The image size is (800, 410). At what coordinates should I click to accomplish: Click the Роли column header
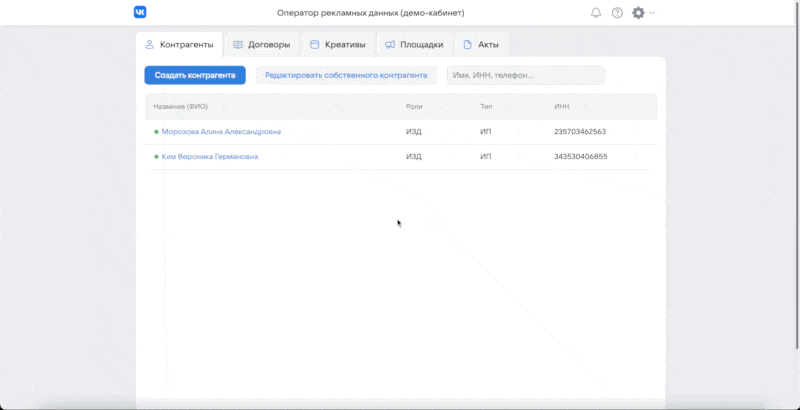click(414, 107)
